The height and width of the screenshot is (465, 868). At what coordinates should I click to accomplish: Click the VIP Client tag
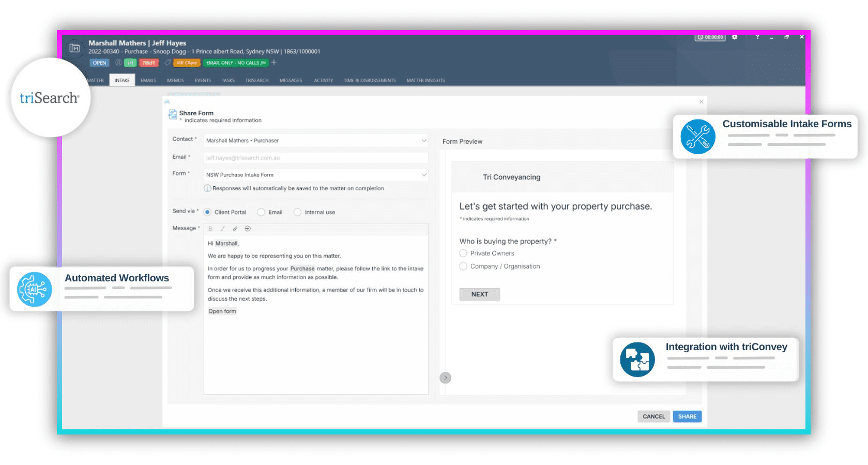tap(187, 63)
